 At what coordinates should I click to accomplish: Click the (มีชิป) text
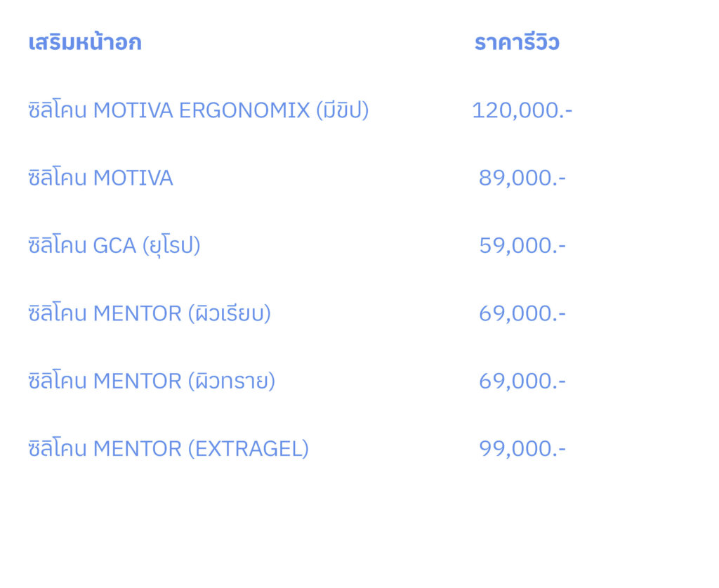[x=342, y=110]
